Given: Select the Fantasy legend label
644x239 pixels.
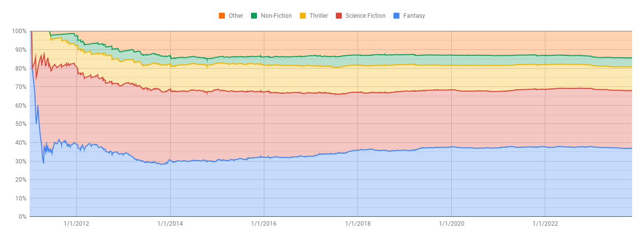Looking at the screenshot, I should tap(414, 16).
